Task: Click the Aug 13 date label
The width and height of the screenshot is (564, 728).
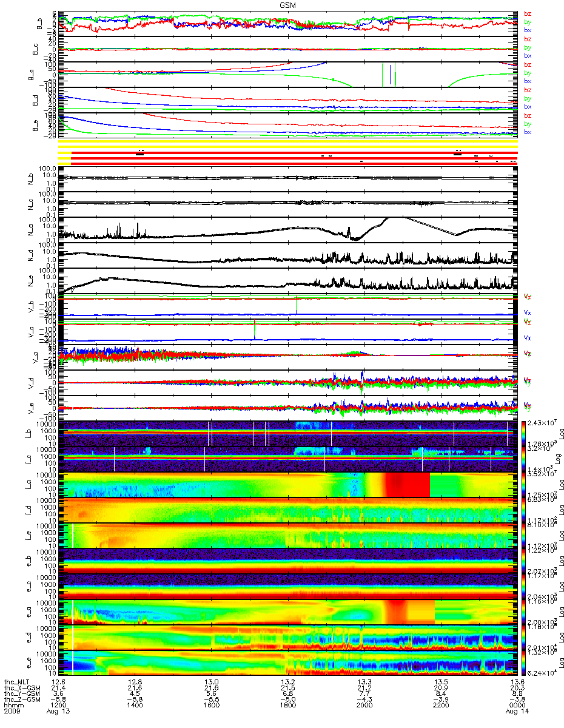Action: 59,712
